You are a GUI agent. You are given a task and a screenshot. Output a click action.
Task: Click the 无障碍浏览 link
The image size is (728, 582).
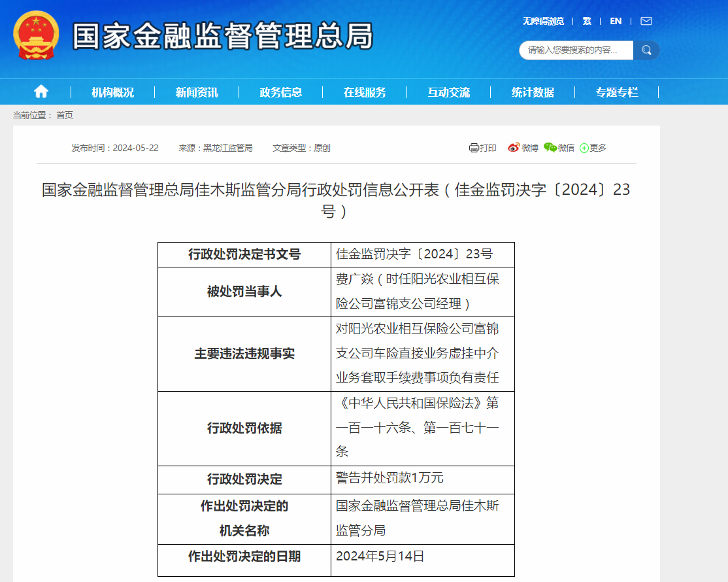(x=543, y=21)
